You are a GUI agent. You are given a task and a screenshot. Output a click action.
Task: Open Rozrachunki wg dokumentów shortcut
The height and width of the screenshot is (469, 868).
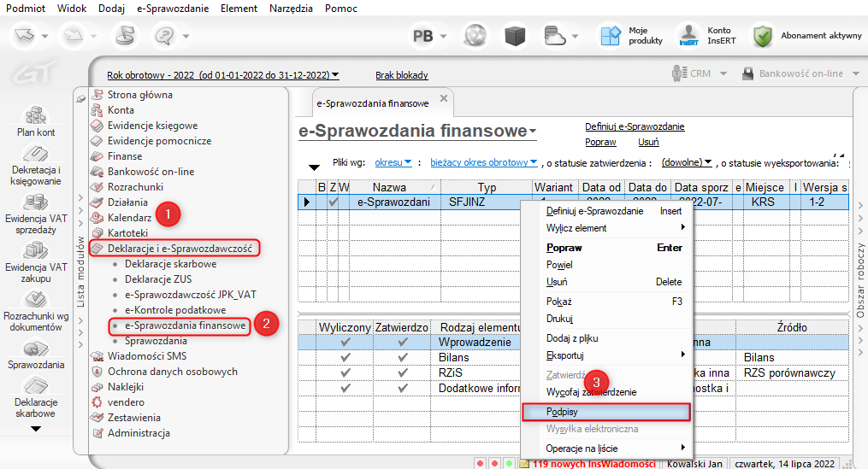(35, 311)
